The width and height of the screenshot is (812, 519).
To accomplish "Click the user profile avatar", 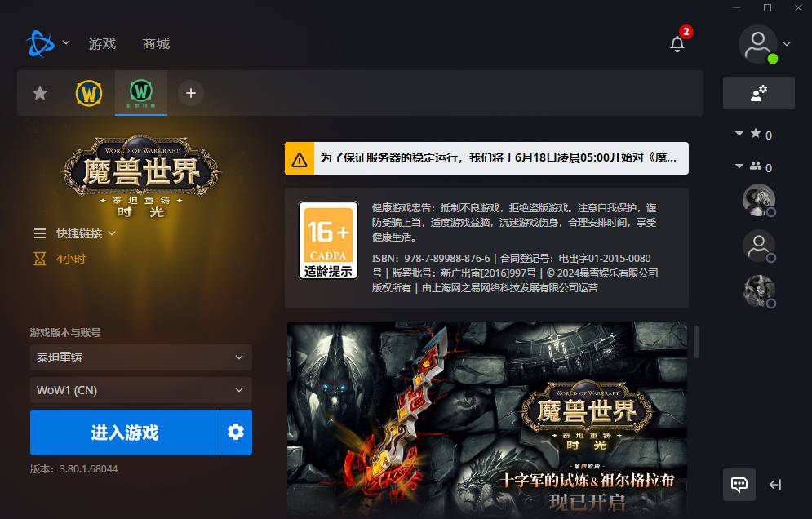I will (757, 45).
